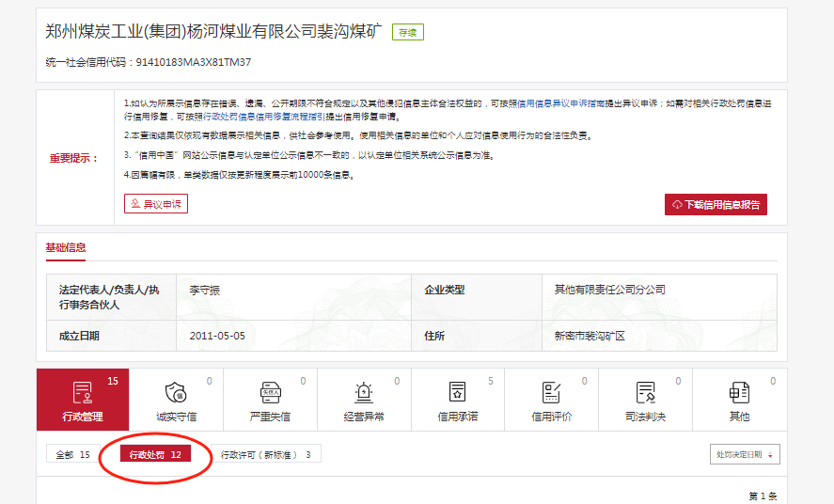Screen dimensions: 834x504
Task: Select the 全部 15 filter tab
Action: [x=72, y=454]
